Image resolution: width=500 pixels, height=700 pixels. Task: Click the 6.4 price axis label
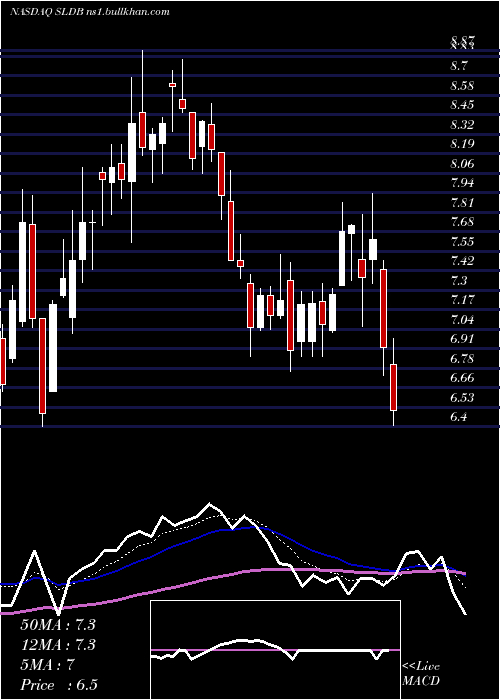coord(458,417)
